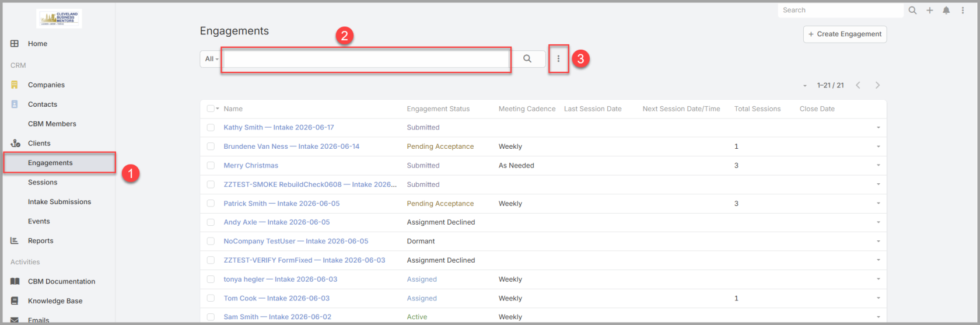This screenshot has height=325, width=980.
Task: Select the Patrick Smith row checkbox
Action: click(211, 204)
